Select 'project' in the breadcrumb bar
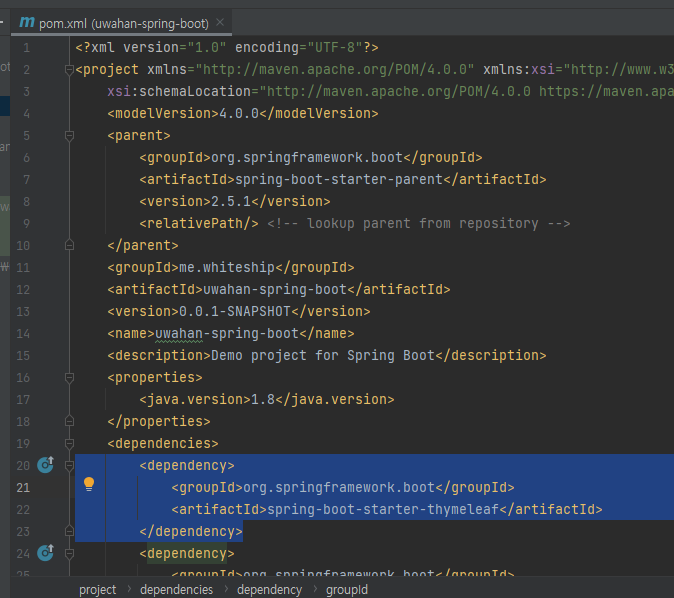Image resolution: width=674 pixels, height=598 pixels. [98, 589]
